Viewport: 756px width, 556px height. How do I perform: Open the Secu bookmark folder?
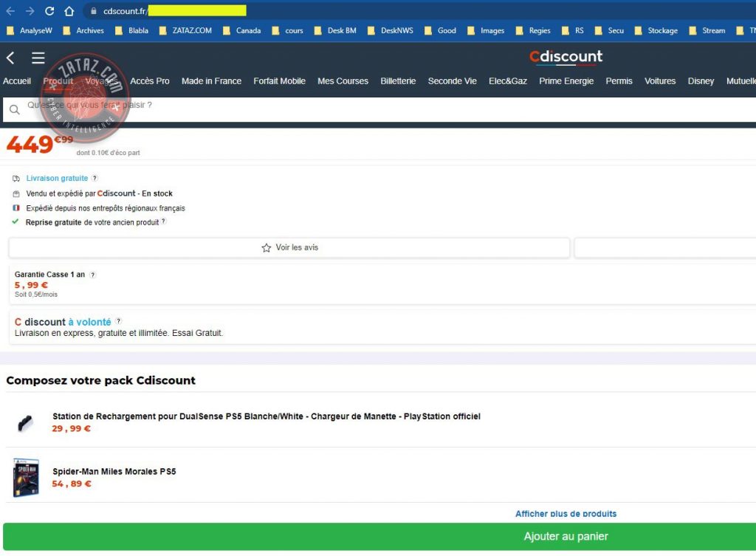point(609,30)
